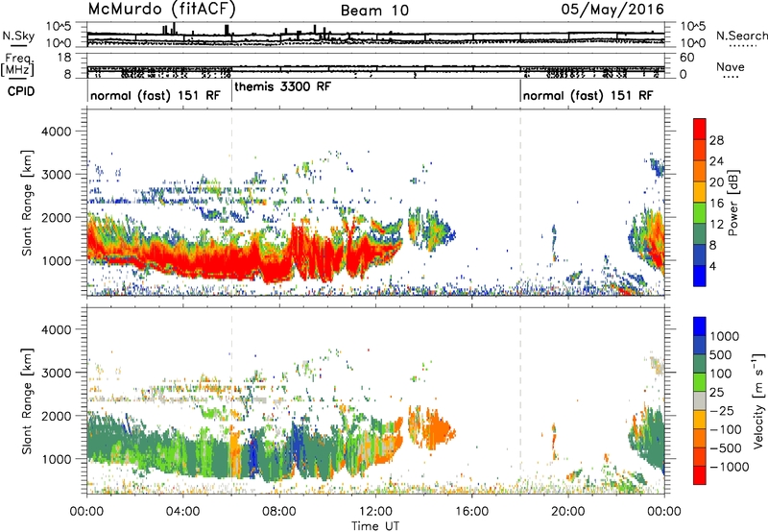
Task: Click the 4000 tick in the power panel
Action: click(x=56, y=132)
